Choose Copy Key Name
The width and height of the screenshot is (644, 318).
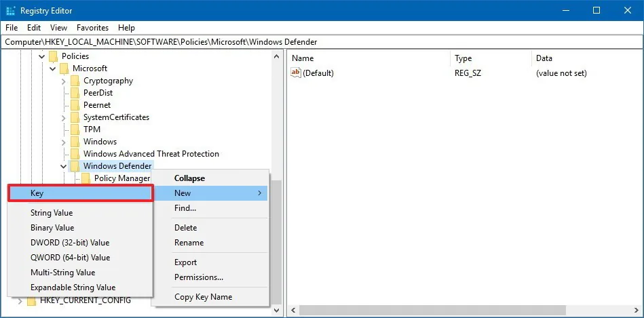point(210,297)
